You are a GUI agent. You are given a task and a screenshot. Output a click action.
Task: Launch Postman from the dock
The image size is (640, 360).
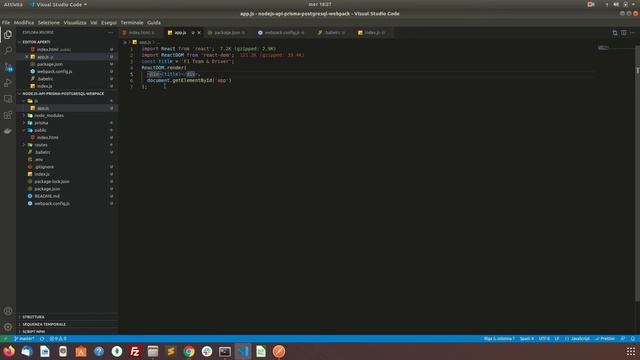(x=279, y=351)
